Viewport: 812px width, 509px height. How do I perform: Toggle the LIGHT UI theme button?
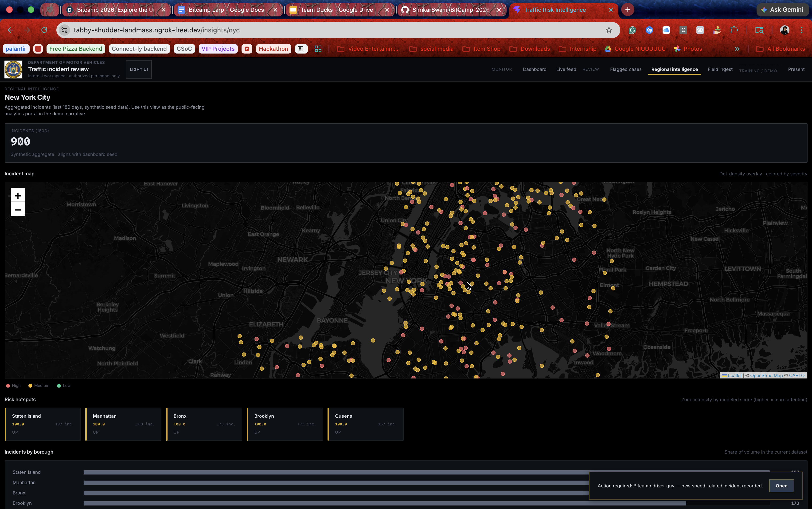[139, 69]
